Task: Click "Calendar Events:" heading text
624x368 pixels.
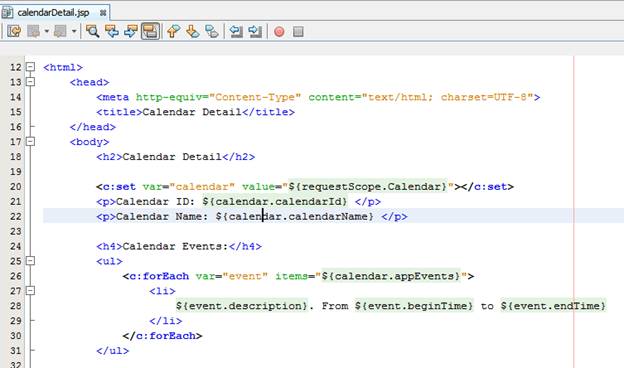Action: [x=176, y=246]
